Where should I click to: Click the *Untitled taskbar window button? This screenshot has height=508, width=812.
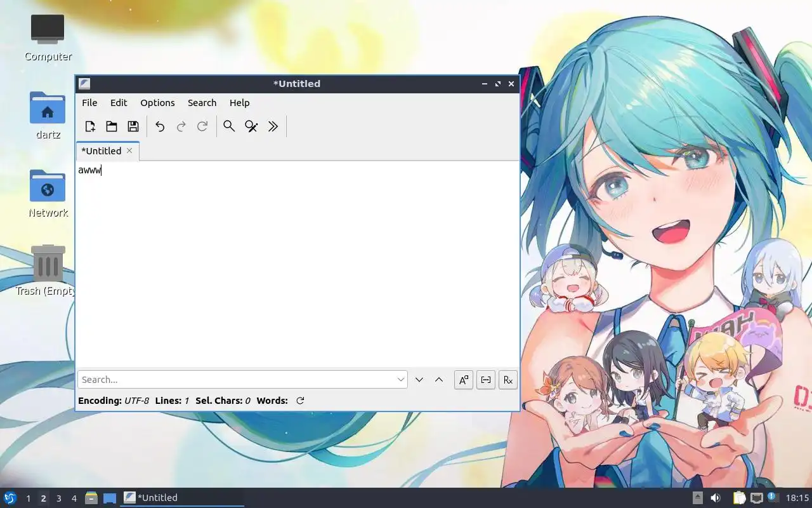pos(182,498)
